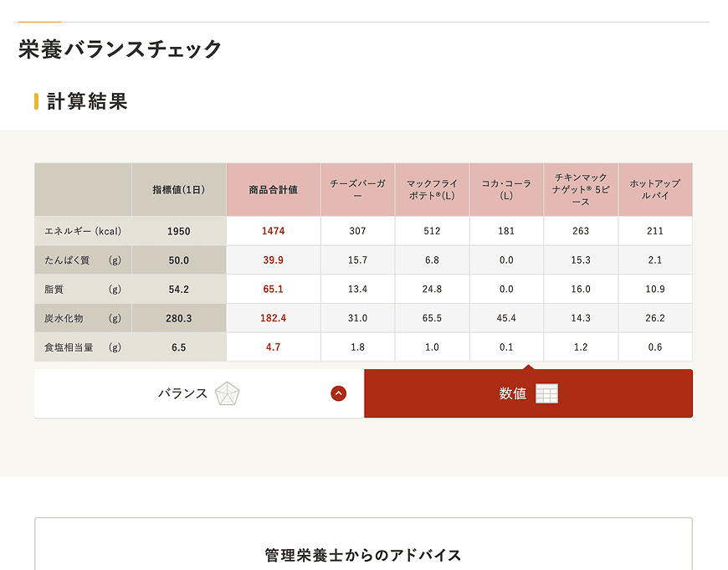Click apple pie energy value 211

pos(655,231)
